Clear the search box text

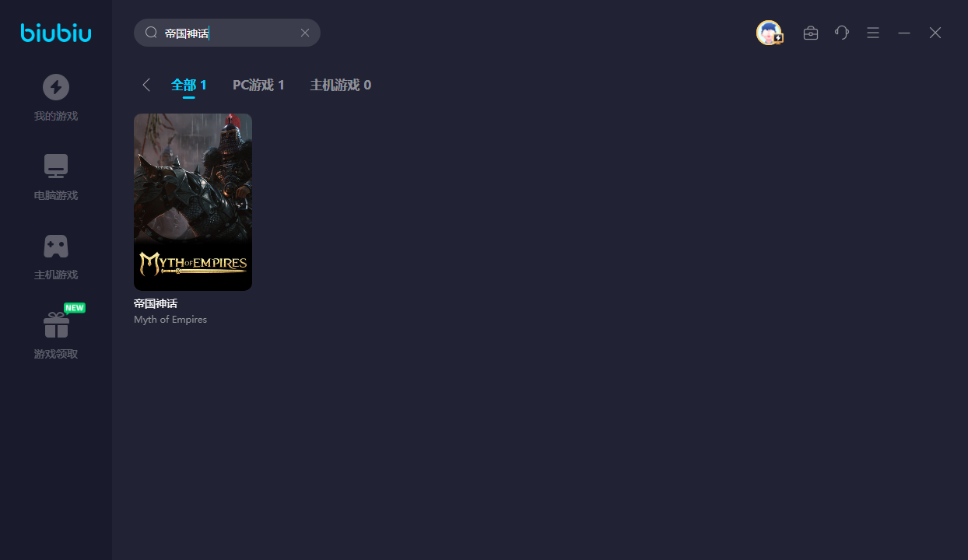tap(305, 33)
